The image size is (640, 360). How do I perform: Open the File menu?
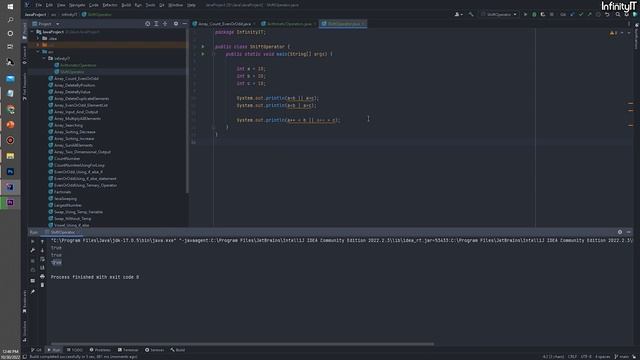(38, 5)
